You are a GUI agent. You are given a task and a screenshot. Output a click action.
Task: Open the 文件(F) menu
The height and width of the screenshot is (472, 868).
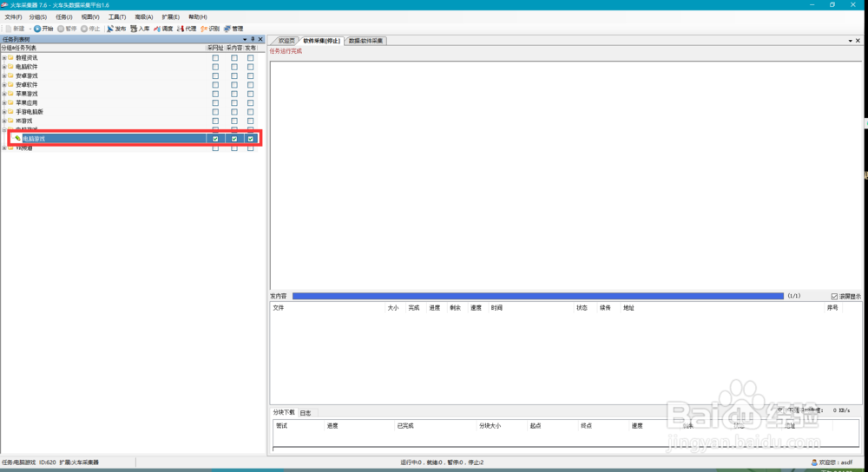tap(13, 17)
